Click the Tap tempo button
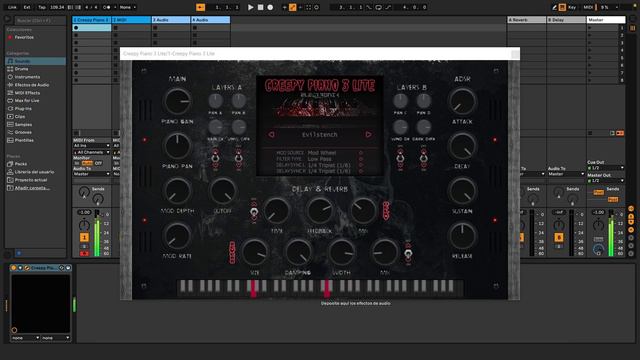The width and height of the screenshot is (640, 360). click(42, 7)
